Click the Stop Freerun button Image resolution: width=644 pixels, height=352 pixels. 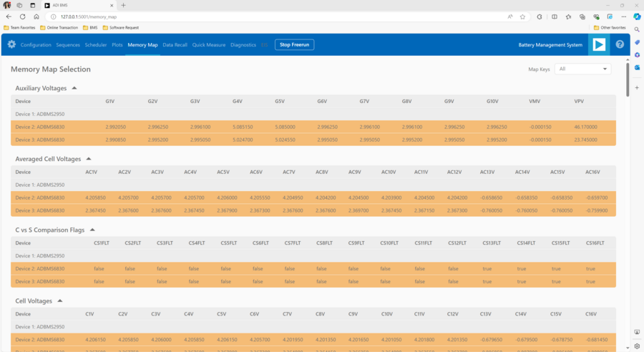click(x=294, y=44)
